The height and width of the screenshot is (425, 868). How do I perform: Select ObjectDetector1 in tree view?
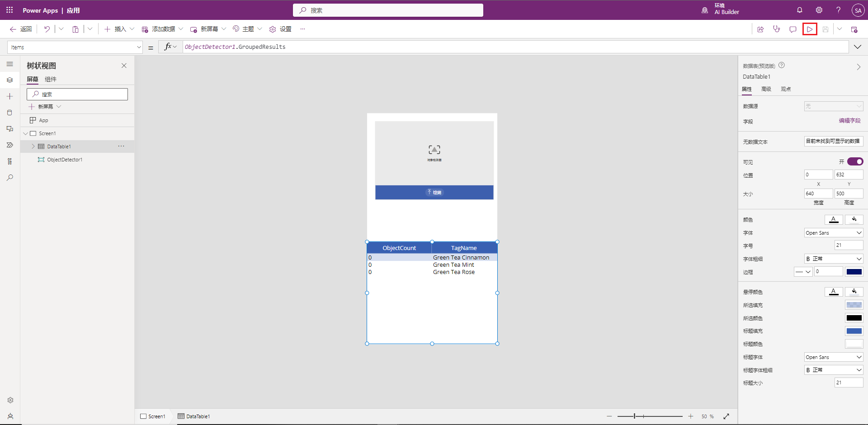65,160
